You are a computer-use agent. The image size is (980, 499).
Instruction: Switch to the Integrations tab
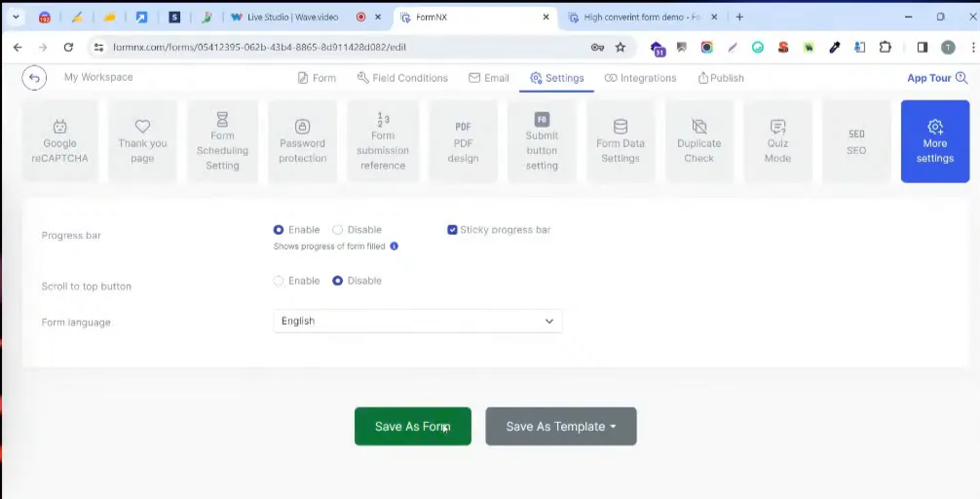641,78
